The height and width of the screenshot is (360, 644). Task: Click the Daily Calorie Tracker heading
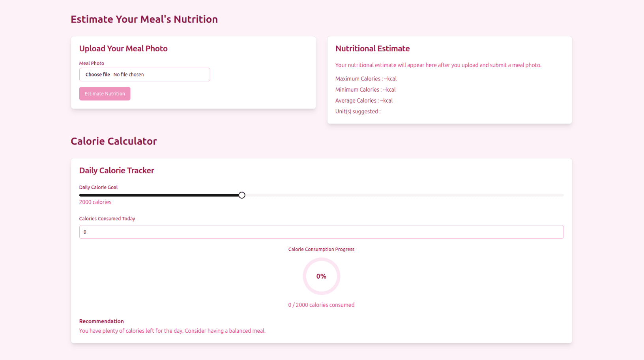(116, 171)
